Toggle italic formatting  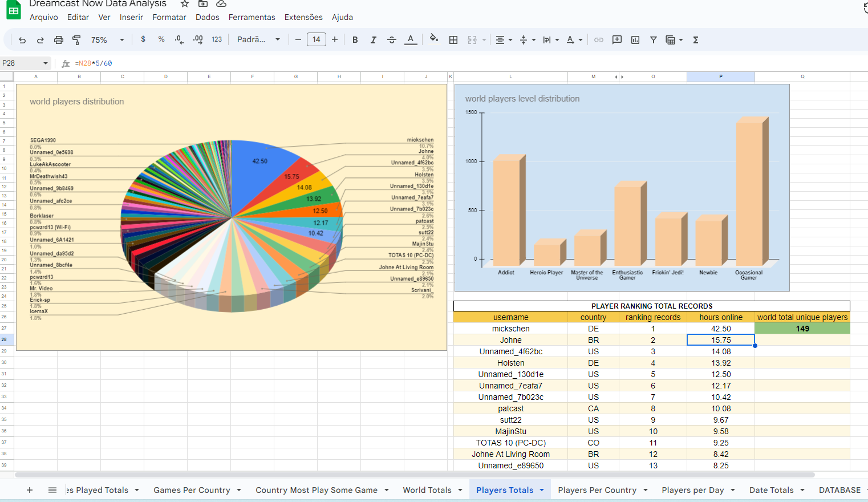374,40
